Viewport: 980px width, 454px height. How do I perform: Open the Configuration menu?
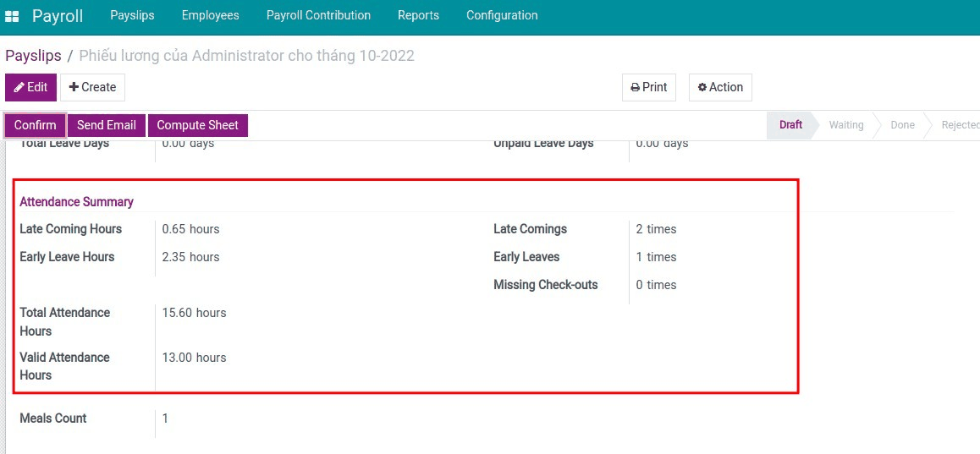(502, 15)
